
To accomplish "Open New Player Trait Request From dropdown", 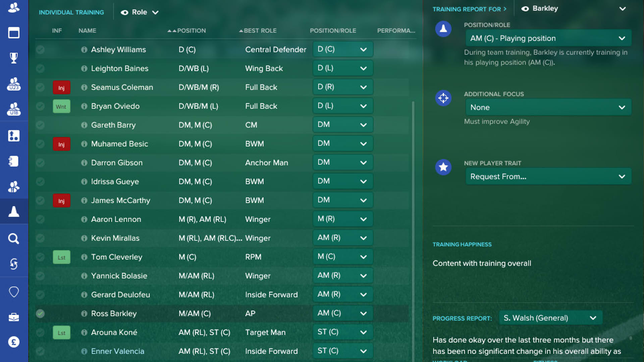I will [548, 176].
